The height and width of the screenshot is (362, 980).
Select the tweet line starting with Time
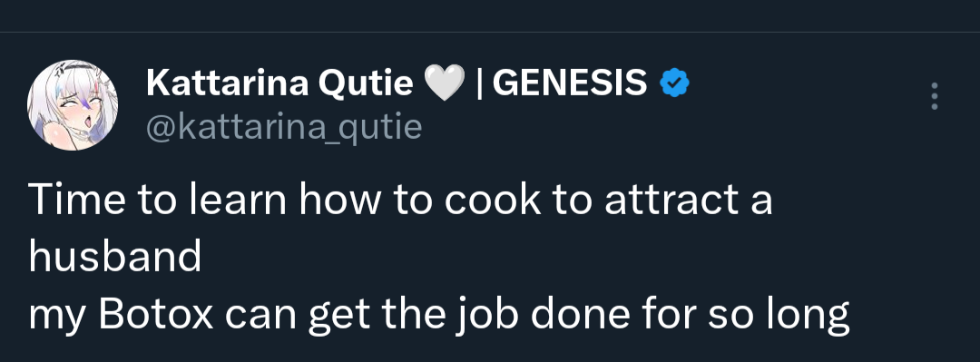(401, 201)
